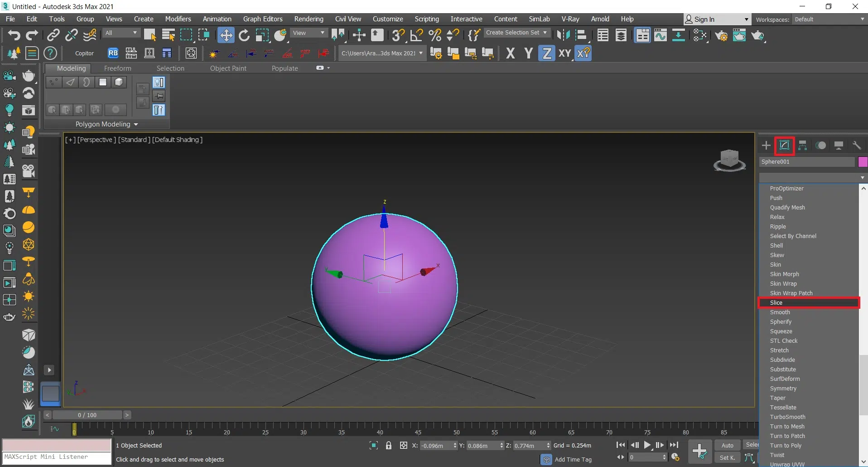Click the pink object color swatch
The image size is (868, 467).
pyautogui.click(x=863, y=162)
